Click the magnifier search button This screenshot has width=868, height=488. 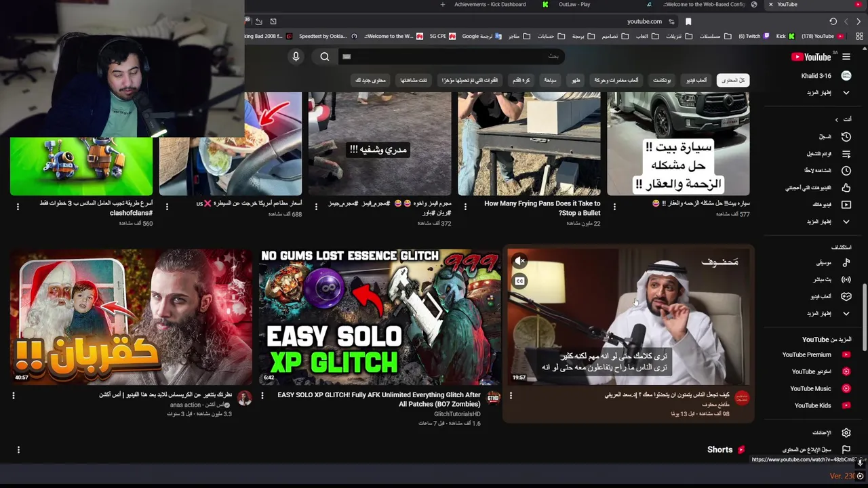[325, 57]
